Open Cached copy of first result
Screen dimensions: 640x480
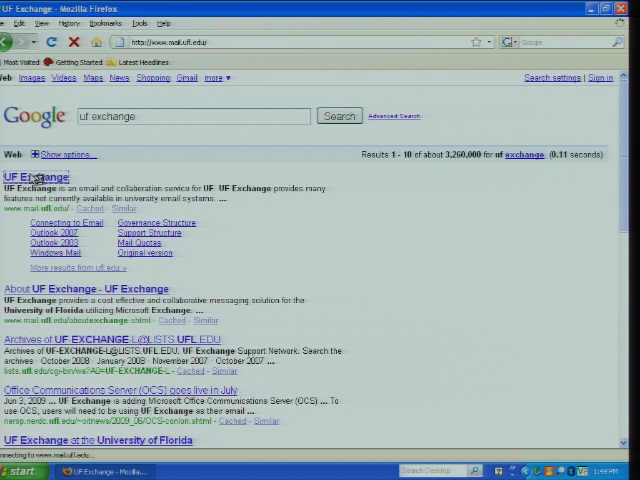[x=90, y=209]
